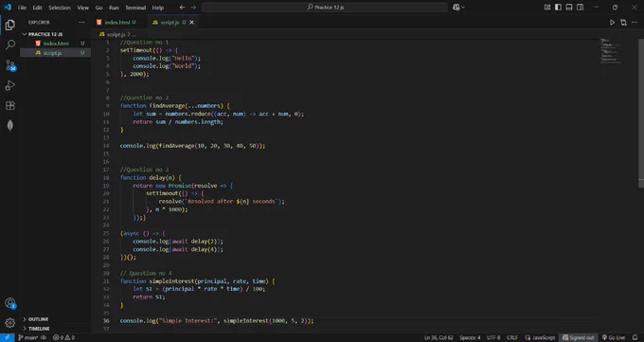
Task: Click the simpleInterest function name on line 31
Action: click(171, 281)
